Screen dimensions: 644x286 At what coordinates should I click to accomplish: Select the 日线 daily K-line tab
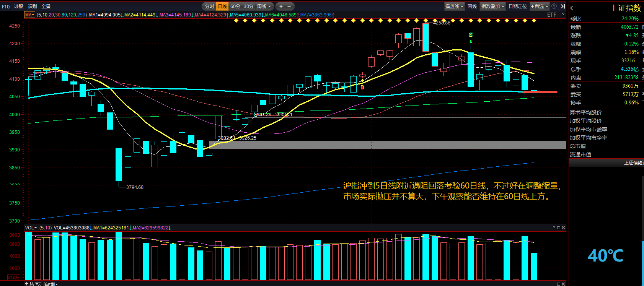click(222, 6)
